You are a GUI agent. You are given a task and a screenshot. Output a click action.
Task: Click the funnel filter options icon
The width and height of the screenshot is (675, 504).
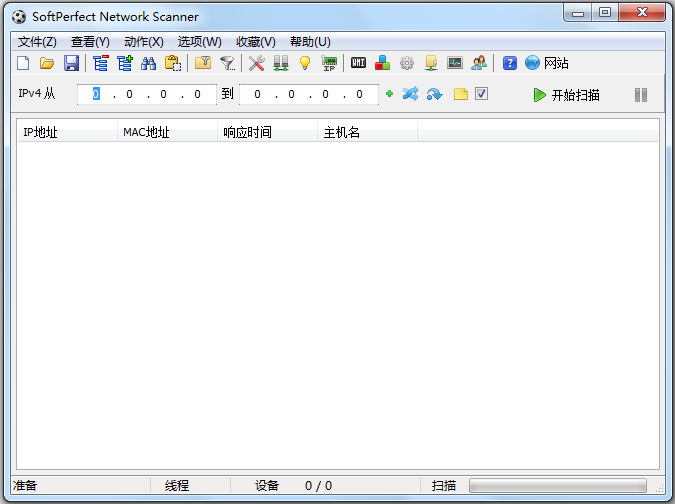[x=227, y=63]
